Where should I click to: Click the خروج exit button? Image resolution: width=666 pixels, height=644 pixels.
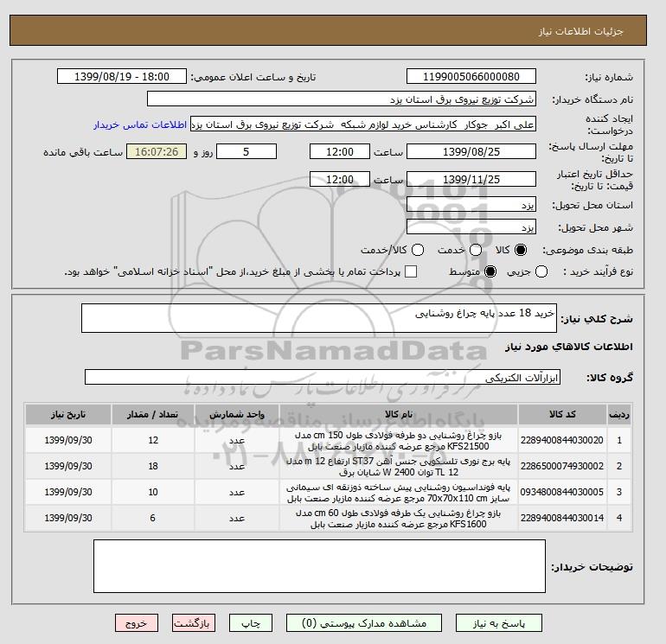[137, 623]
